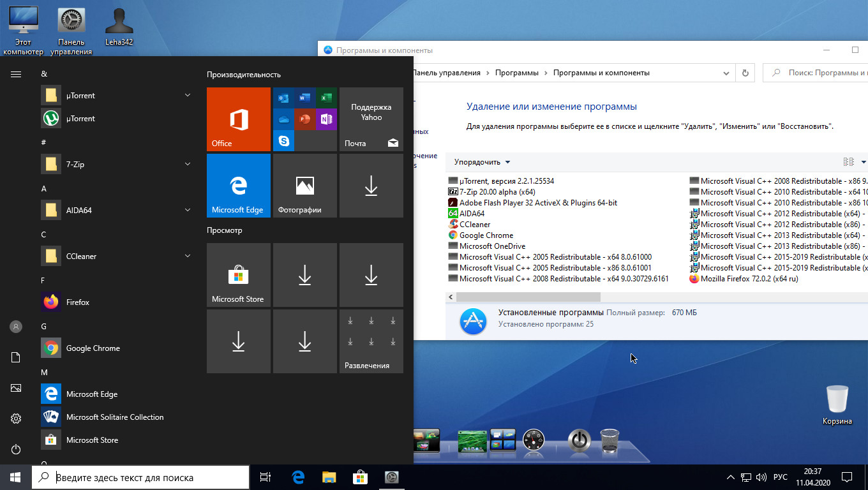868x490 pixels.
Task: Open the Microsoft Store tile
Action: pyautogui.click(x=239, y=275)
